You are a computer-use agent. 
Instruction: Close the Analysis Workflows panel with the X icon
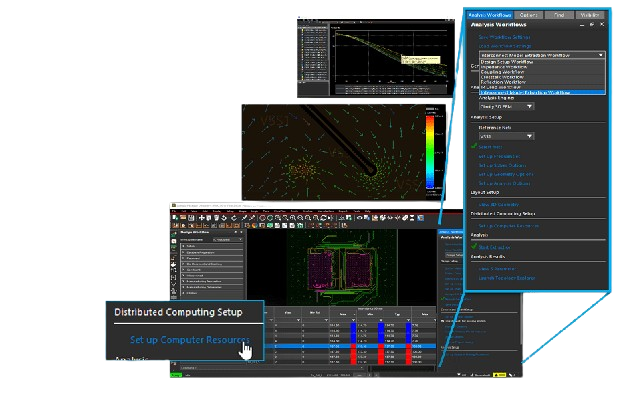pyautogui.click(x=602, y=24)
